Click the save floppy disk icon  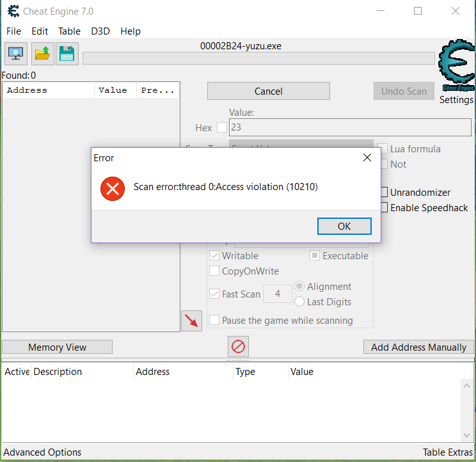(67, 54)
